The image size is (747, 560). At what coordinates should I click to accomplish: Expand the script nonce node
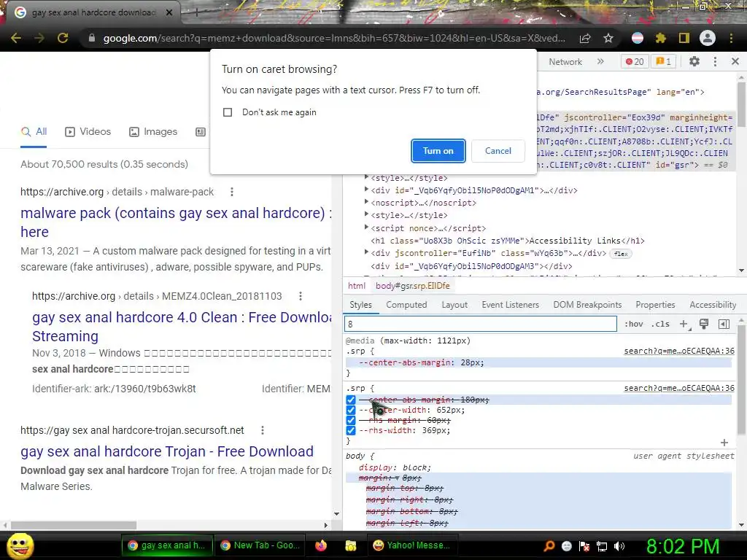(x=366, y=227)
